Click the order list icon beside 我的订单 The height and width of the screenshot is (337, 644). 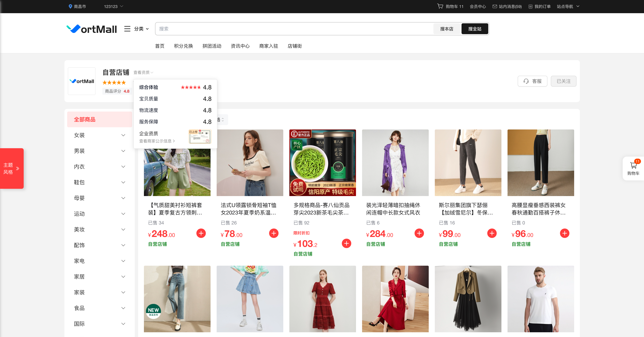530,6
